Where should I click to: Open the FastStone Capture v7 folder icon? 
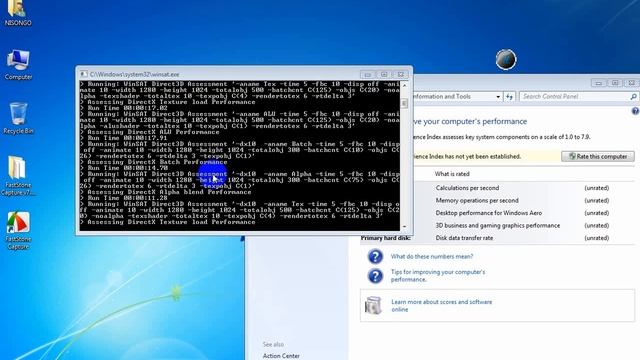(x=18, y=176)
